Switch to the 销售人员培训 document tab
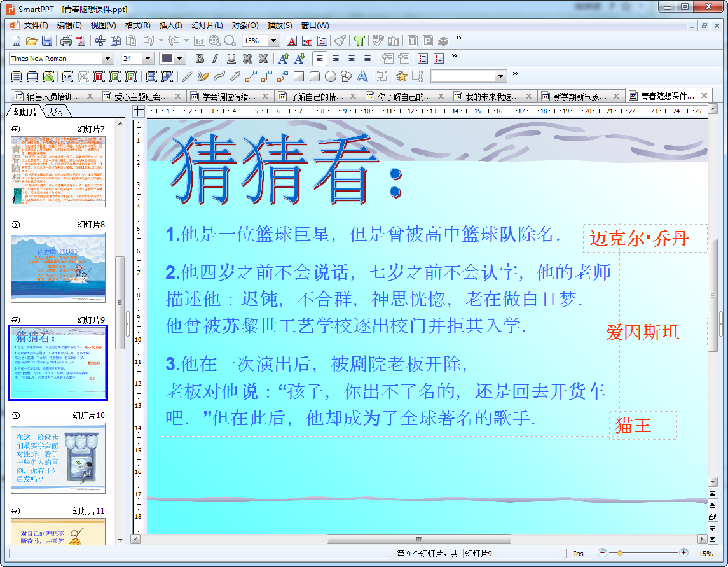The width and height of the screenshot is (728, 567). click(x=53, y=96)
